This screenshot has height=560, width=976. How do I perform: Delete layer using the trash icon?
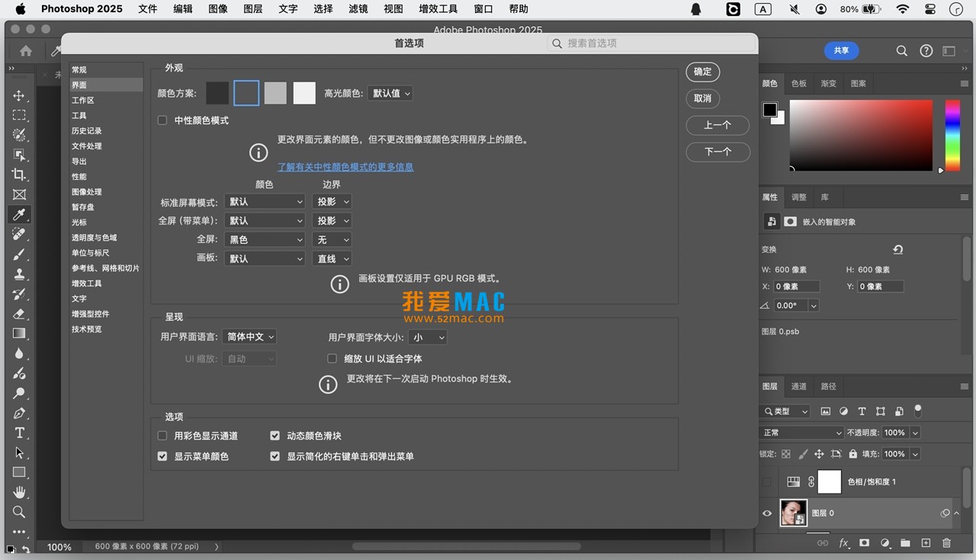coord(946,543)
